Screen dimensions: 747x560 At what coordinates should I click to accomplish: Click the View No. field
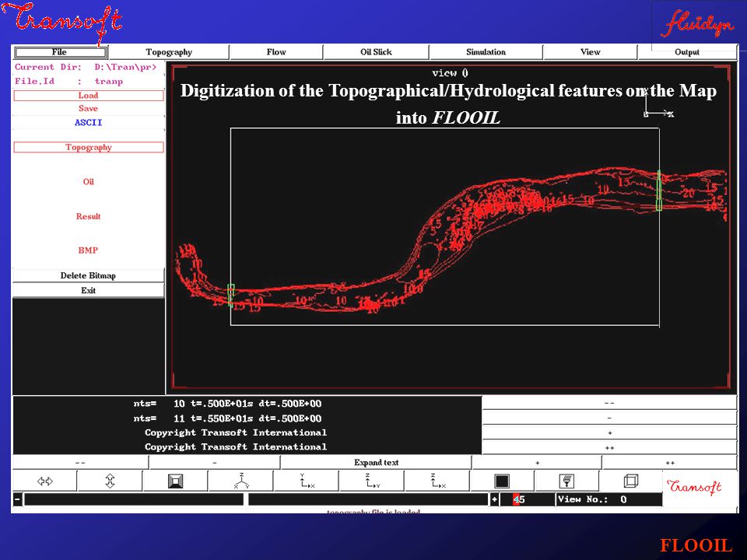609,499
